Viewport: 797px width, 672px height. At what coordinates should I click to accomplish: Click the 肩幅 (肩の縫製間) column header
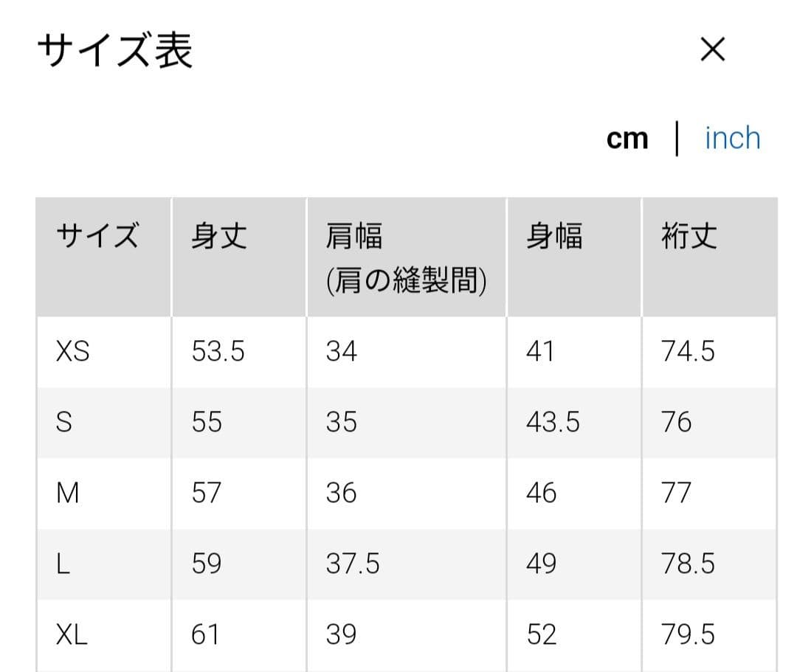tap(406, 258)
